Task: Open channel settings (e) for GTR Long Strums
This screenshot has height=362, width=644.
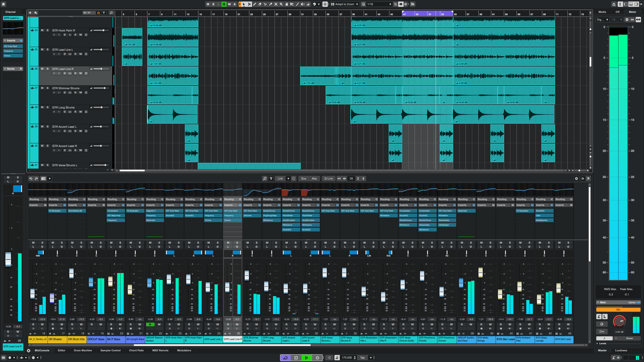Action: point(65,112)
